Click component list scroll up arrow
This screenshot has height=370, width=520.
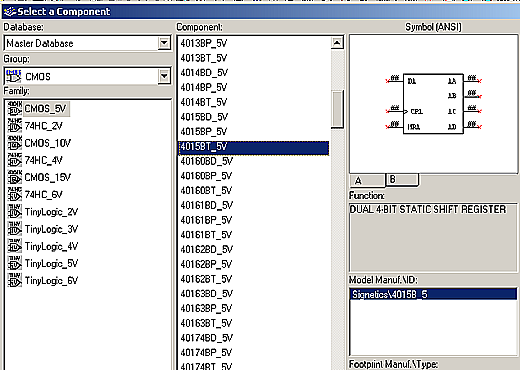pos(337,43)
